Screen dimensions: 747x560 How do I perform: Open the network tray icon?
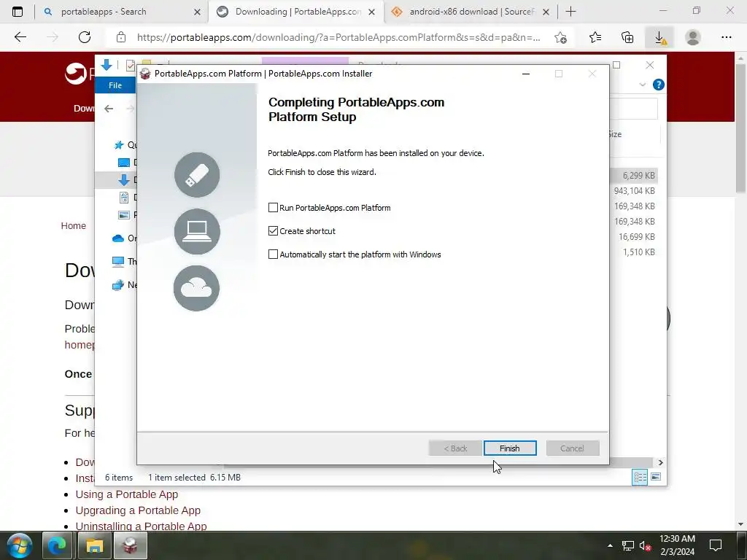(628, 545)
